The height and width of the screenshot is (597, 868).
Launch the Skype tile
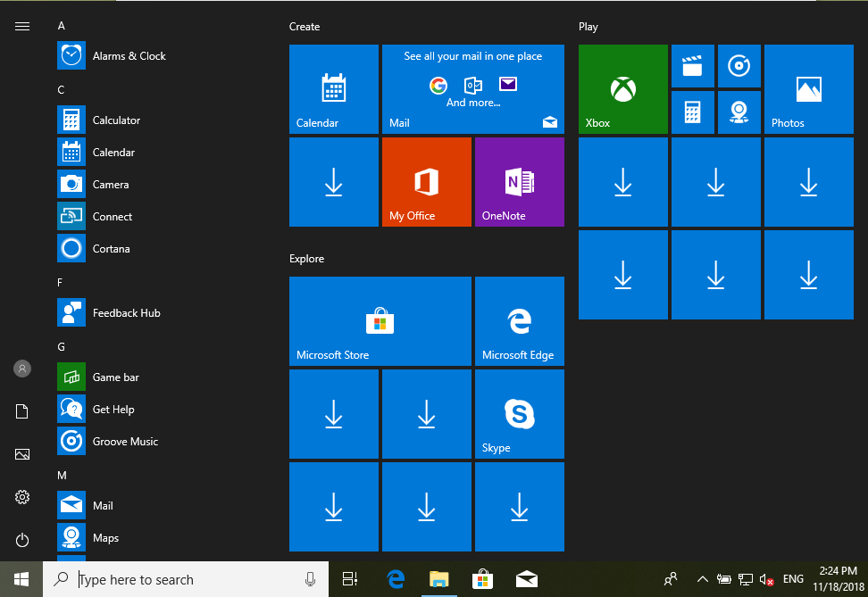(519, 414)
